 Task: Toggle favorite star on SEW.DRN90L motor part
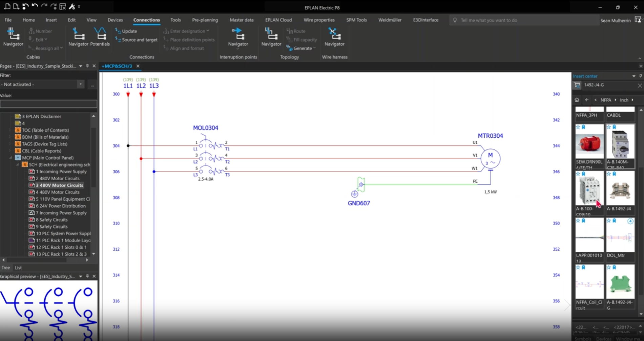point(578,127)
